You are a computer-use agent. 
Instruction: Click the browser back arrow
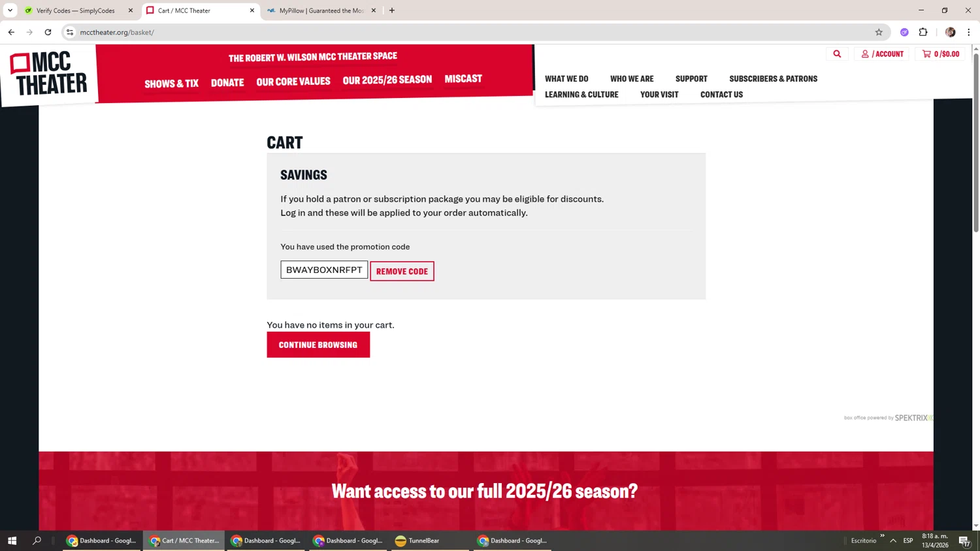(11, 32)
